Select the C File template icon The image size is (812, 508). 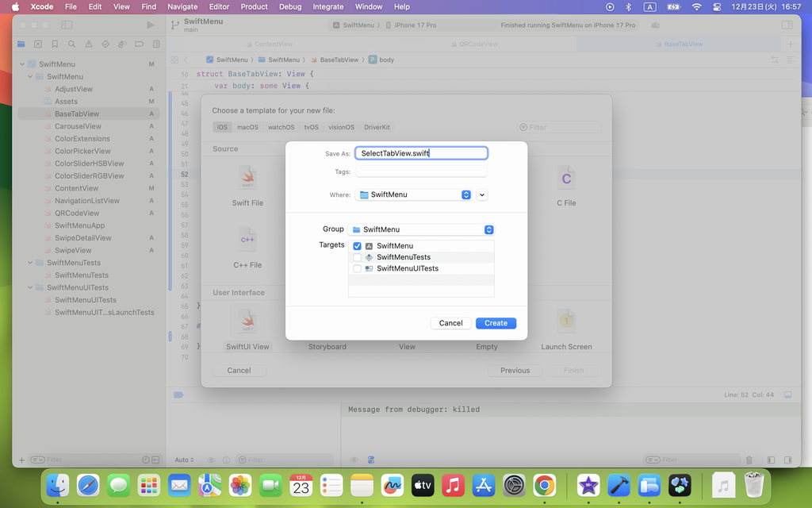(565, 179)
